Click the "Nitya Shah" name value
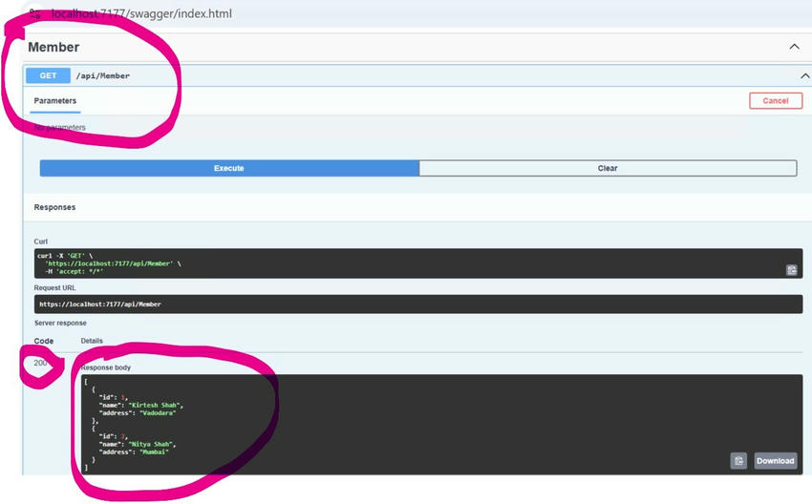 152,444
